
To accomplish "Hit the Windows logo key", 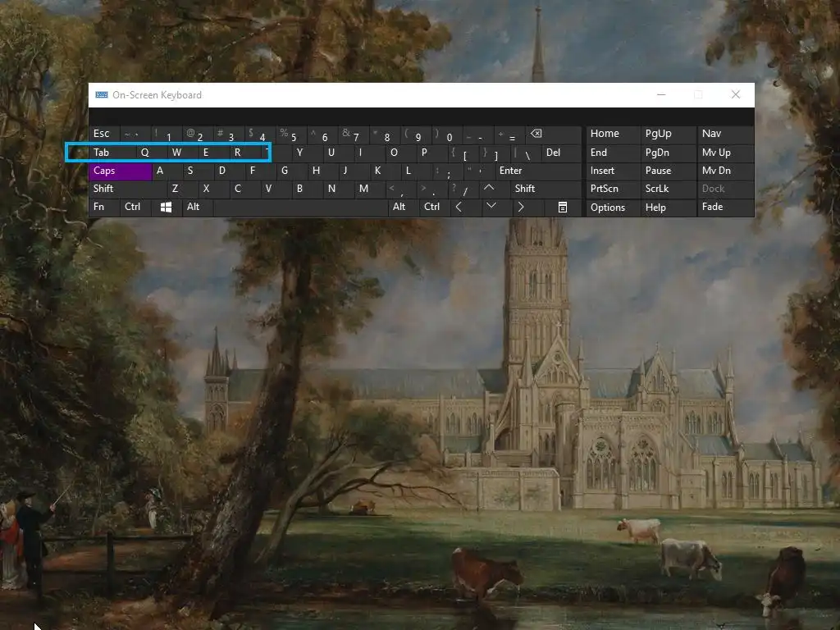I will tap(166, 207).
